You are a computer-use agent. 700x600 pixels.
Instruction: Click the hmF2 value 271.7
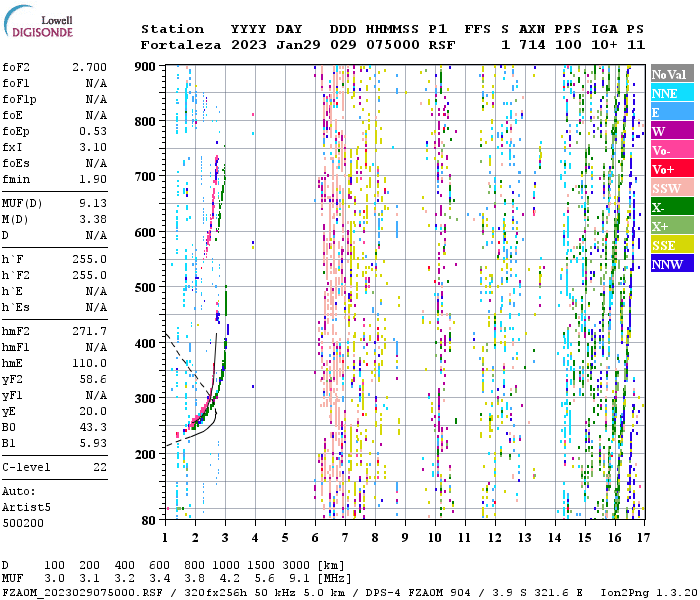click(89, 332)
